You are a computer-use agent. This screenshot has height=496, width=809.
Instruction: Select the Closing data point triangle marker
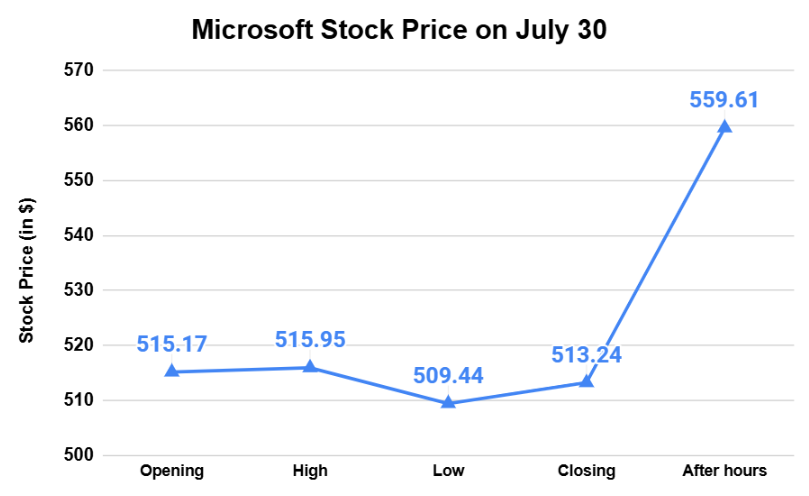click(586, 381)
